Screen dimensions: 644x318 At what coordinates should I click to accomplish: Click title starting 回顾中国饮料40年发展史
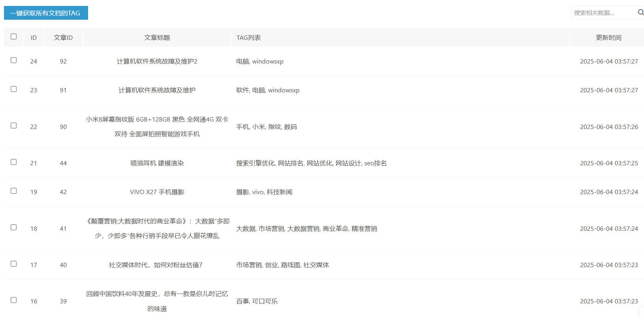157,301
